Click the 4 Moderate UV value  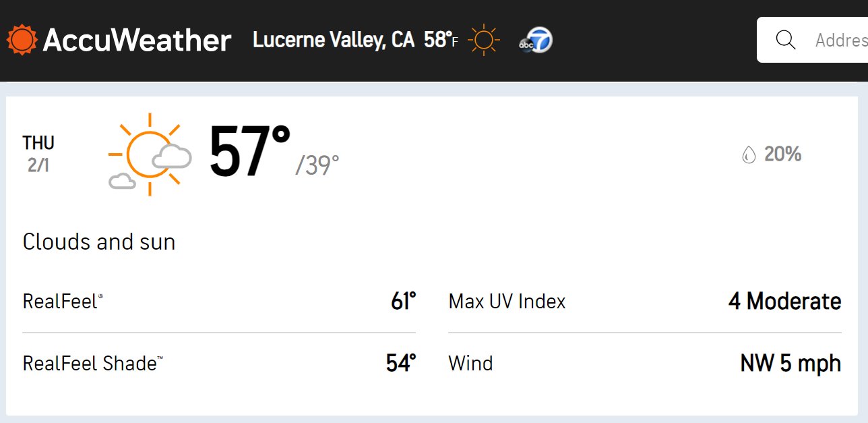click(x=785, y=301)
